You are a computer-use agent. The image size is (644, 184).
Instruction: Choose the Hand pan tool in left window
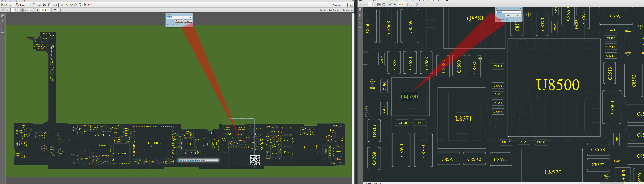click(x=26, y=10)
